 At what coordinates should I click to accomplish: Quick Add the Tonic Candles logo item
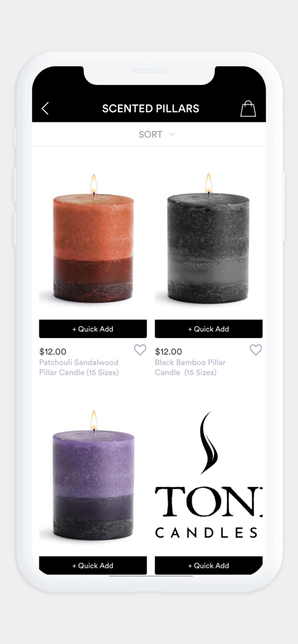point(209,565)
